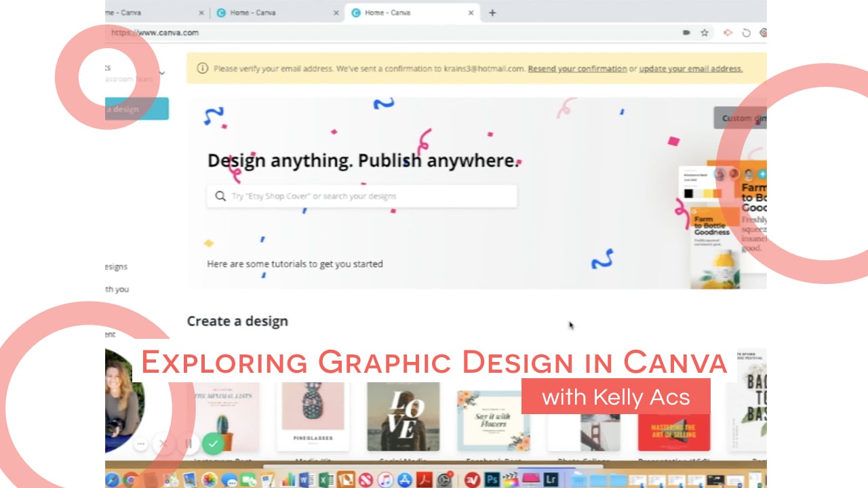The width and height of the screenshot is (868, 488).
Task: Click Resend your confirmation link
Action: [577, 68]
